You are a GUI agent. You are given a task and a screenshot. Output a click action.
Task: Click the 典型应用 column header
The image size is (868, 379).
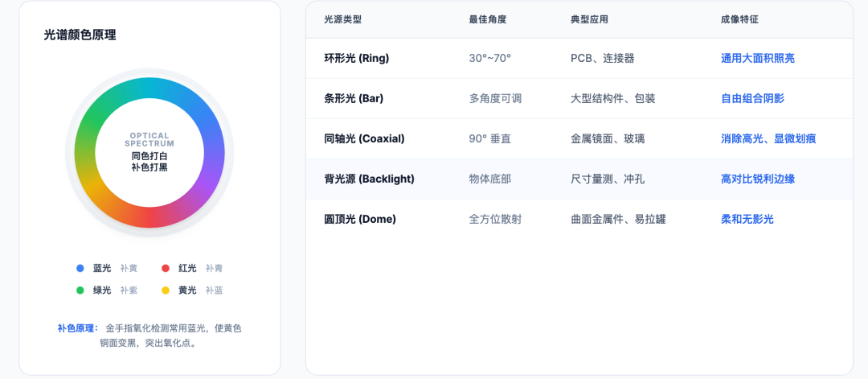[x=590, y=19]
